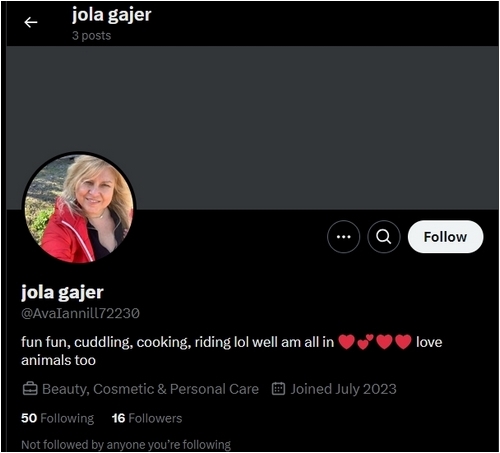Click the calendar joined-date icon
This screenshot has height=453, width=500.
click(278, 389)
